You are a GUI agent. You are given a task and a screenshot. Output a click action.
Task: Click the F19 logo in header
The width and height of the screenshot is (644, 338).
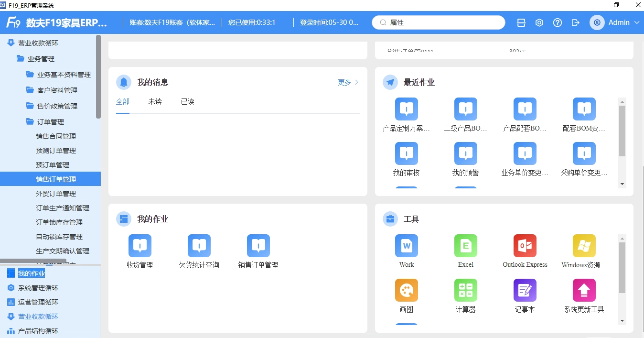(x=13, y=22)
